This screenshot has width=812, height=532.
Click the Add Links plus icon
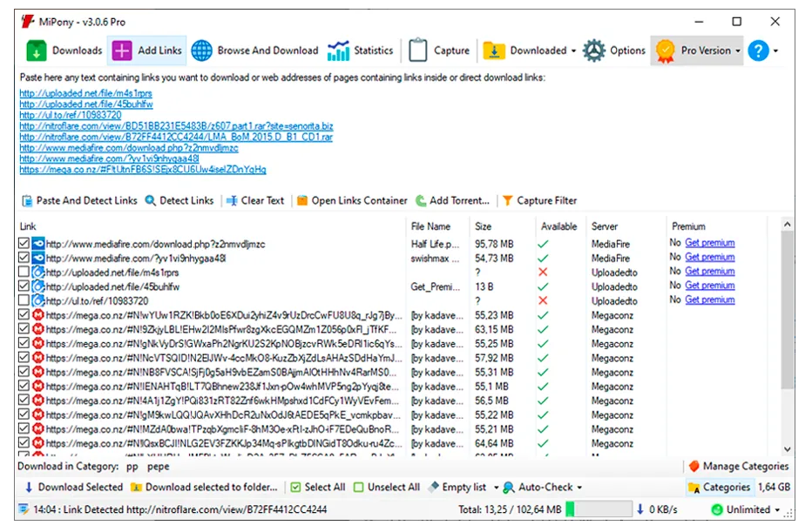click(x=122, y=51)
